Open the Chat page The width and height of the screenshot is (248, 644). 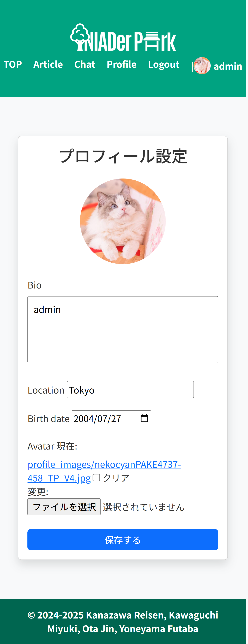(x=85, y=65)
